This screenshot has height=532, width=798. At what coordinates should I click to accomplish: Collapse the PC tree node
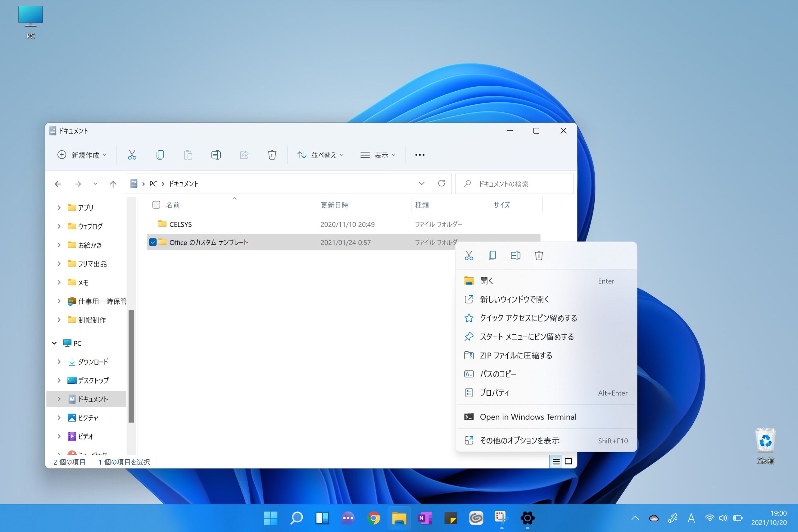coord(54,343)
